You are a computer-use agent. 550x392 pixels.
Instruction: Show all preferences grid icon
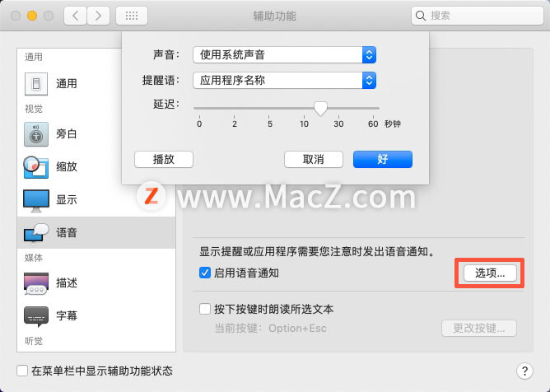[132, 16]
